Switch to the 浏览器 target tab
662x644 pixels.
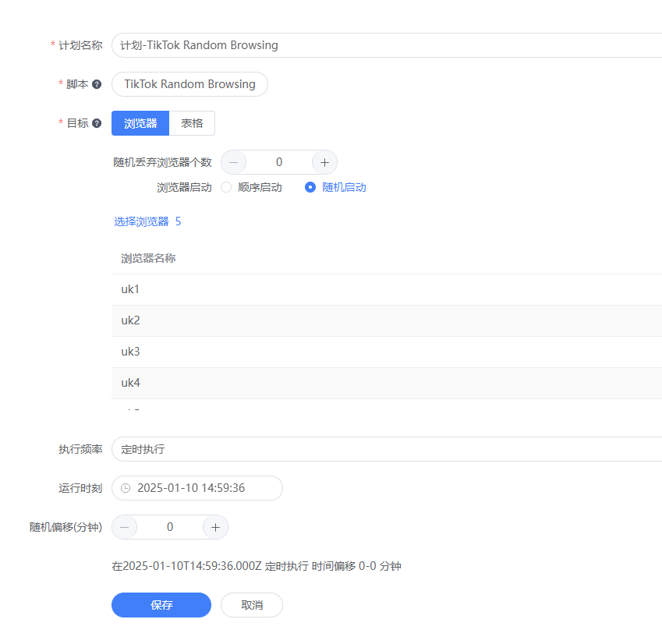coord(140,123)
